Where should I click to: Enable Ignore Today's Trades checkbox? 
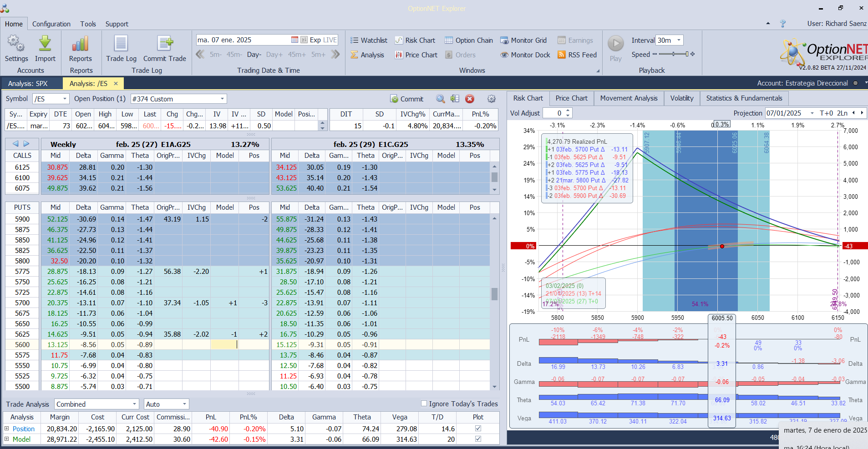424,404
